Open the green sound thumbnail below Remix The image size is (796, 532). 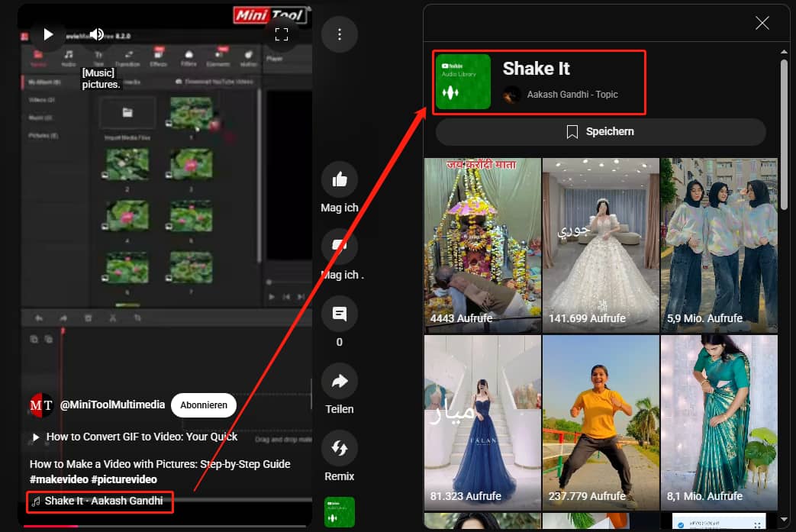(x=340, y=511)
